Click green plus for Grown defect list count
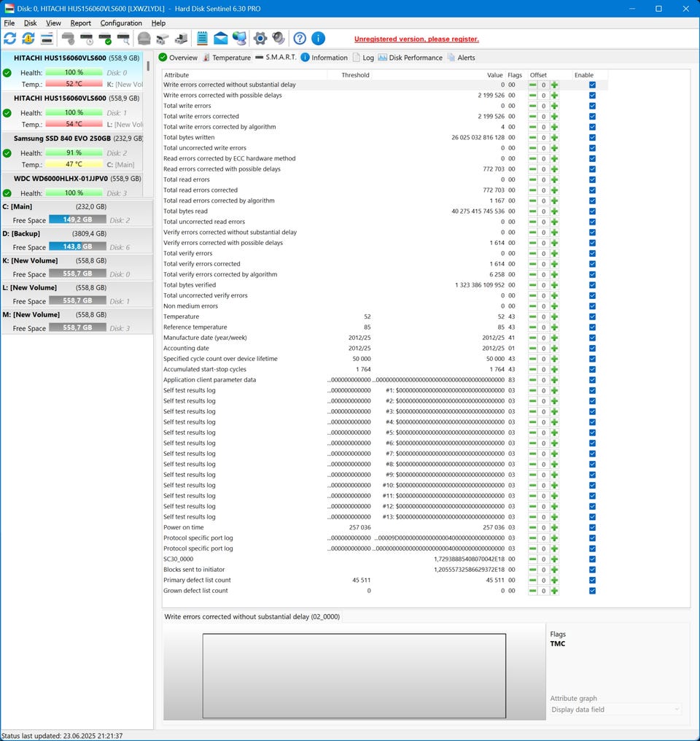The image size is (700, 741). (554, 591)
